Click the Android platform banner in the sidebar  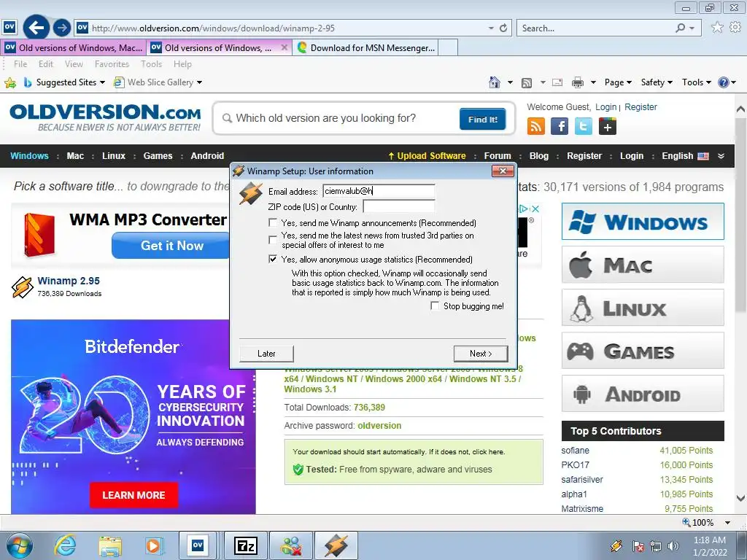pyautogui.click(x=643, y=394)
